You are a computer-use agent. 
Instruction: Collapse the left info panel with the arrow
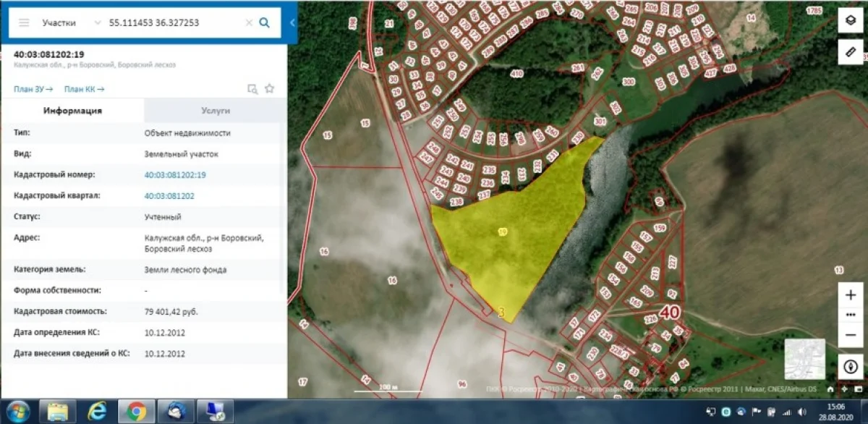[x=292, y=22]
